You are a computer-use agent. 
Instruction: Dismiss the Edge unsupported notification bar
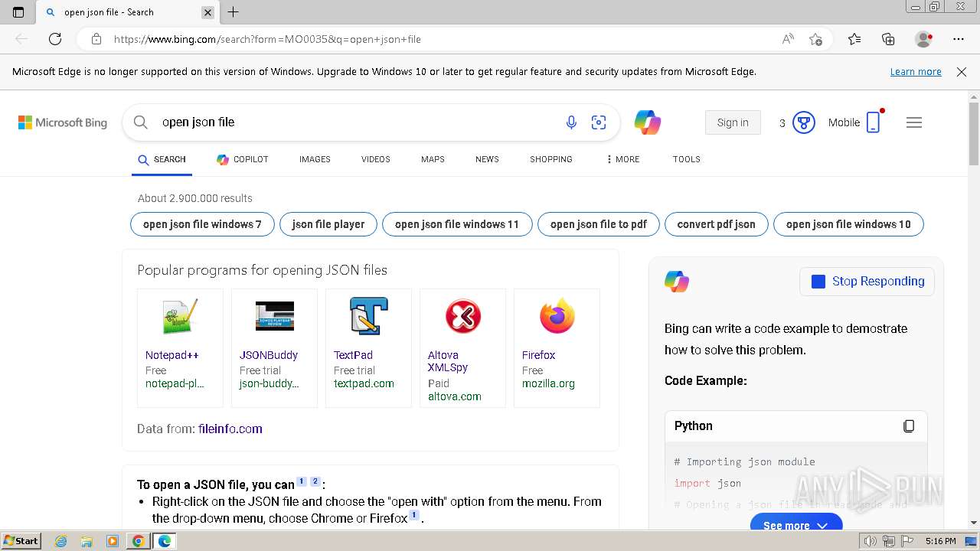pyautogui.click(x=962, y=72)
